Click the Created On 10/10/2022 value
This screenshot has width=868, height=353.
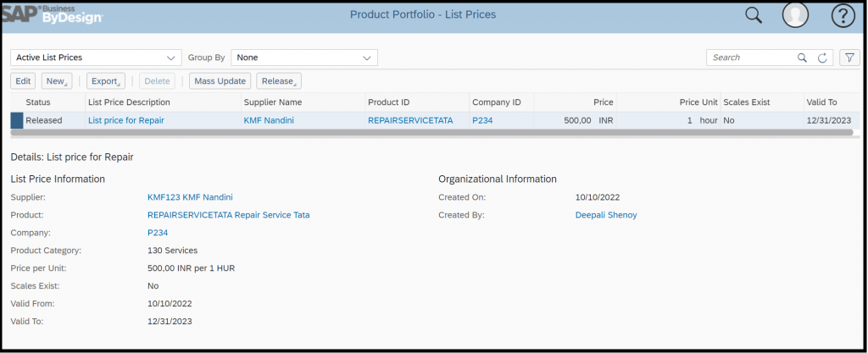pyautogui.click(x=598, y=197)
